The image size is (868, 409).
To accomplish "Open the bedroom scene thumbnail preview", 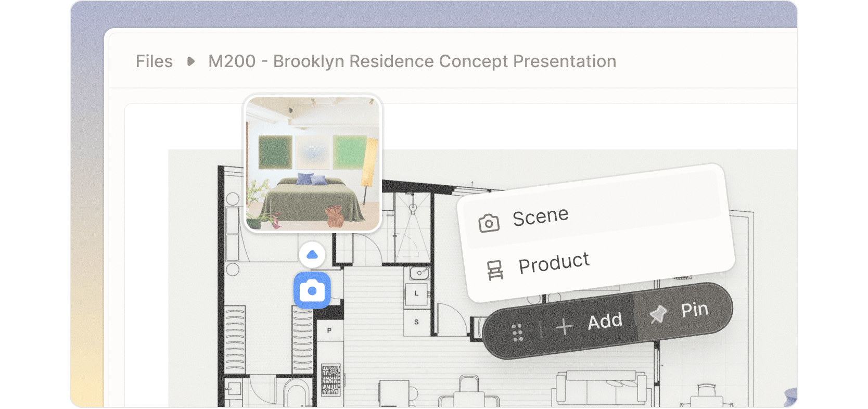I will (x=313, y=163).
